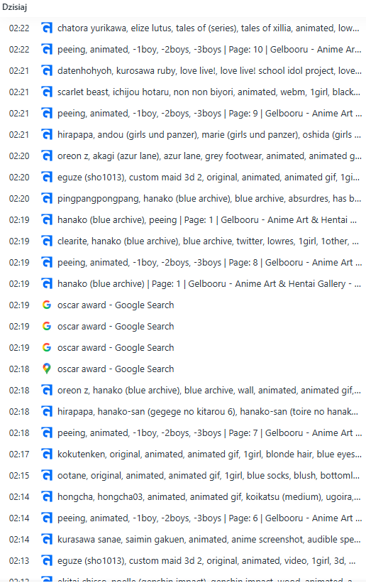Screen dimensions: 366x588
Task: Open the pingpangpongpang, hanako (blue archive) entry
Action: coord(209,198)
